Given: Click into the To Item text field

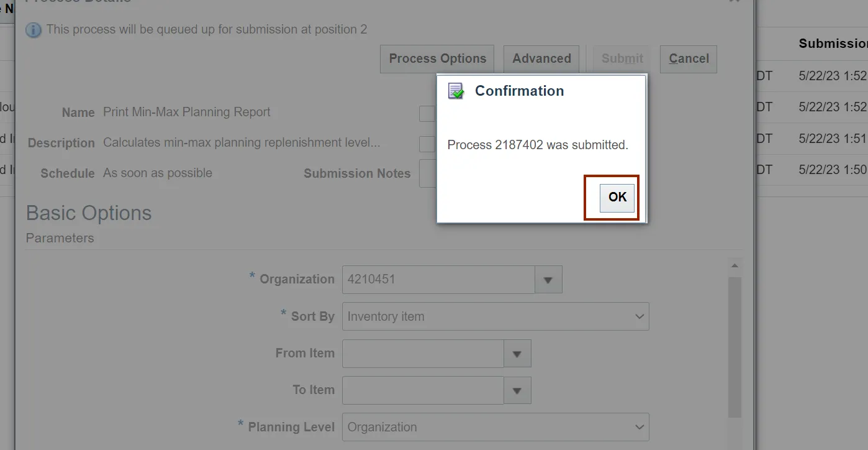Looking at the screenshot, I should [422, 390].
